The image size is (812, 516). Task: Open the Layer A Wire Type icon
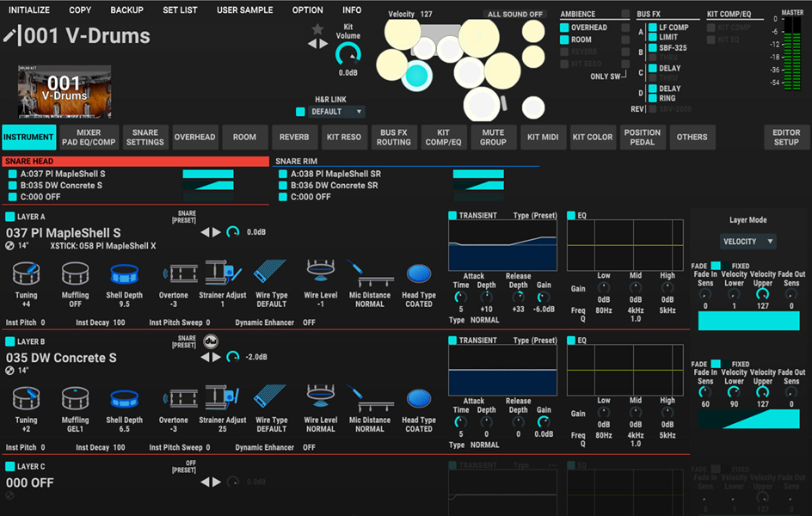[x=271, y=274]
